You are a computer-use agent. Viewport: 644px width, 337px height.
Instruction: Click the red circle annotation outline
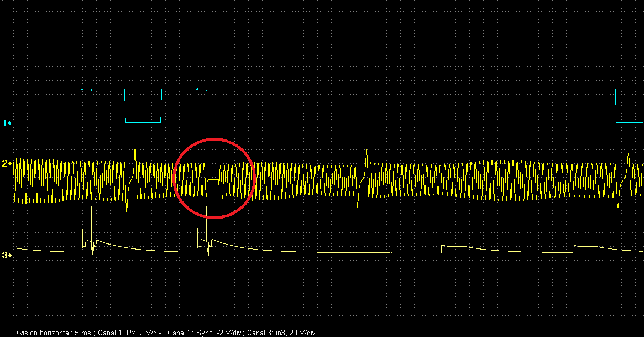tap(214, 139)
